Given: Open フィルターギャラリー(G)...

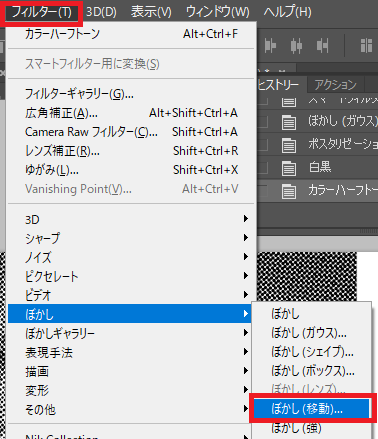Looking at the screenshot, I should pos(131,94).
